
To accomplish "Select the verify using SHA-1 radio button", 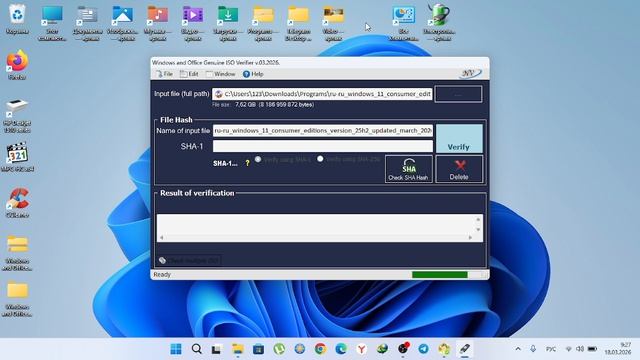I will click(x=258, y=159).
